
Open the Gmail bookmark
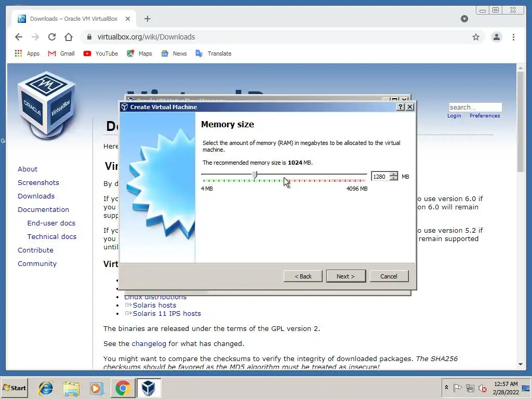[61, 54]
